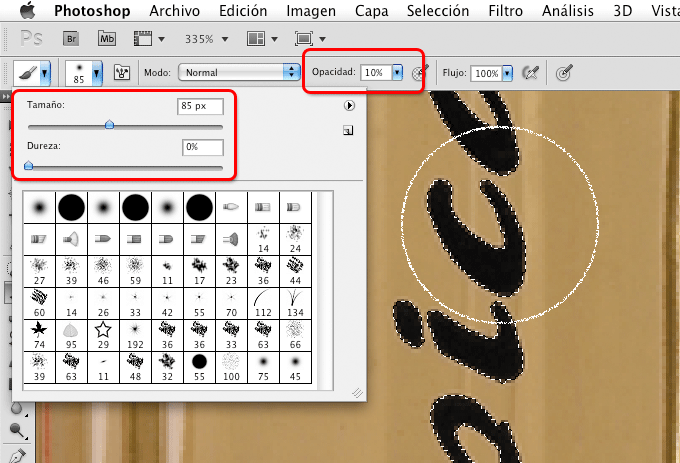The height and width of the screenshot is (463, 680).
Task: Expand the Opacidad value dropdown
Action: [398, 73]
